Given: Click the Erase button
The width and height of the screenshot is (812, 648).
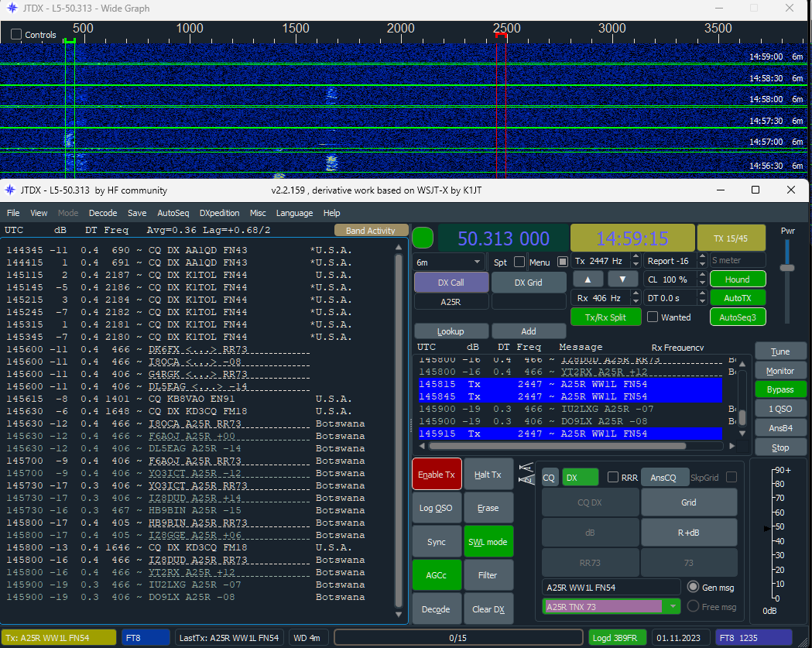Looking at the screenshot, I should (488, 508).
